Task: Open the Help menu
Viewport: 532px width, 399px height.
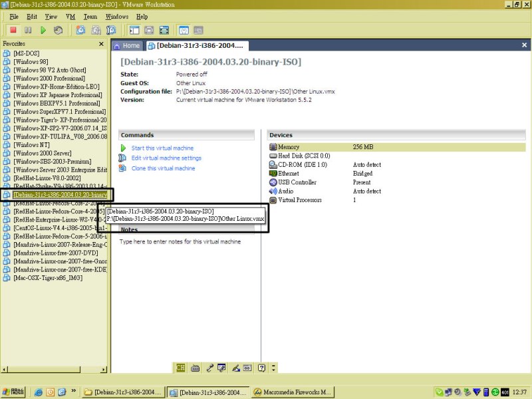Action: tap(142, 17)
